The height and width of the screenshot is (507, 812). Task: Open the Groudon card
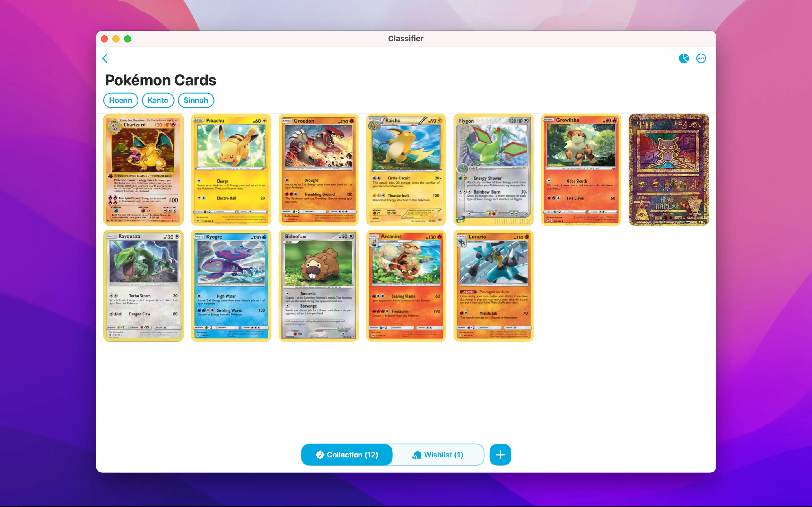tap(318, 170)
